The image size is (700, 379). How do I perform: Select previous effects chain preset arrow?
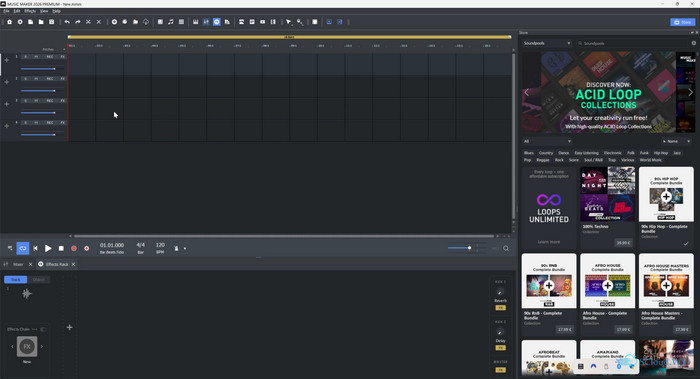click(x=12, y=346)
